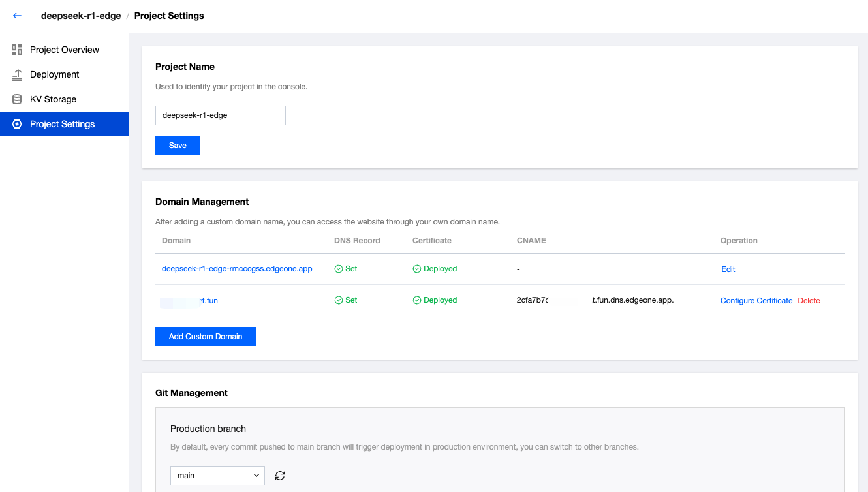Click the Domain Management heading

pos(202,202)
